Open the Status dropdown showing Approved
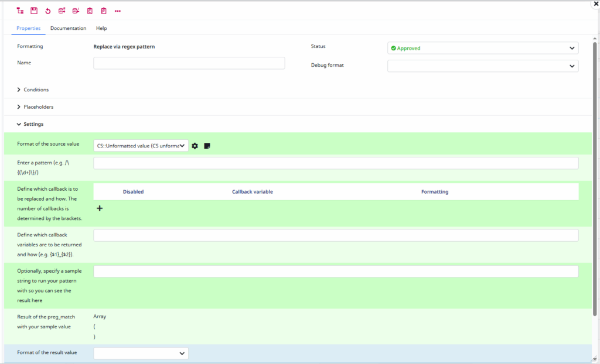 tap(482, 47)
